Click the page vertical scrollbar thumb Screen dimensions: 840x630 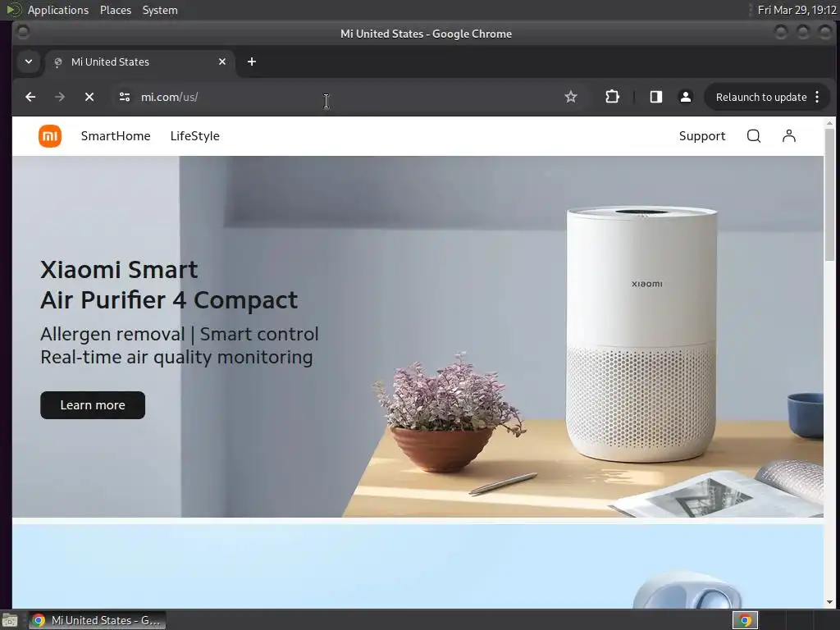pyautogui.click(x=829, y=194)
